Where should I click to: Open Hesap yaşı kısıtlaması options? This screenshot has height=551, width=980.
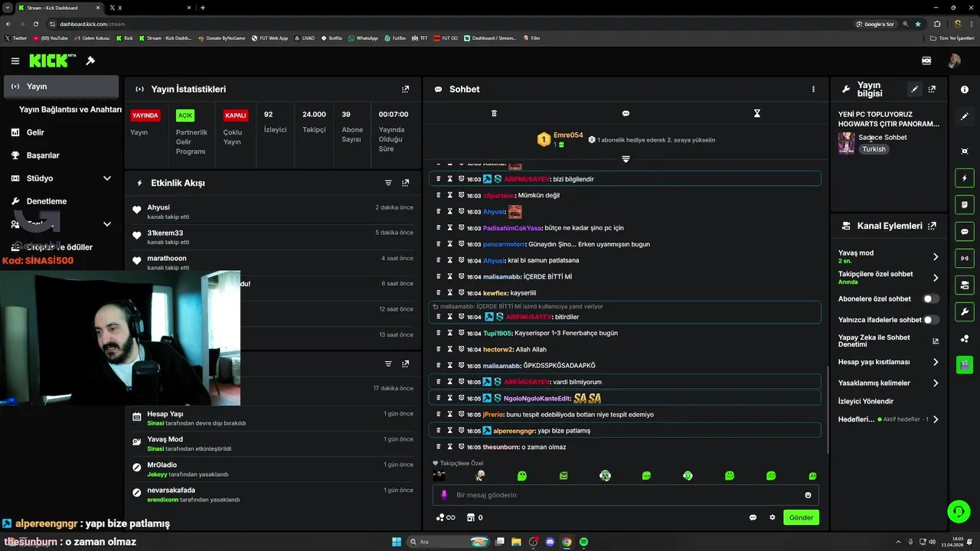coord(936,362)
